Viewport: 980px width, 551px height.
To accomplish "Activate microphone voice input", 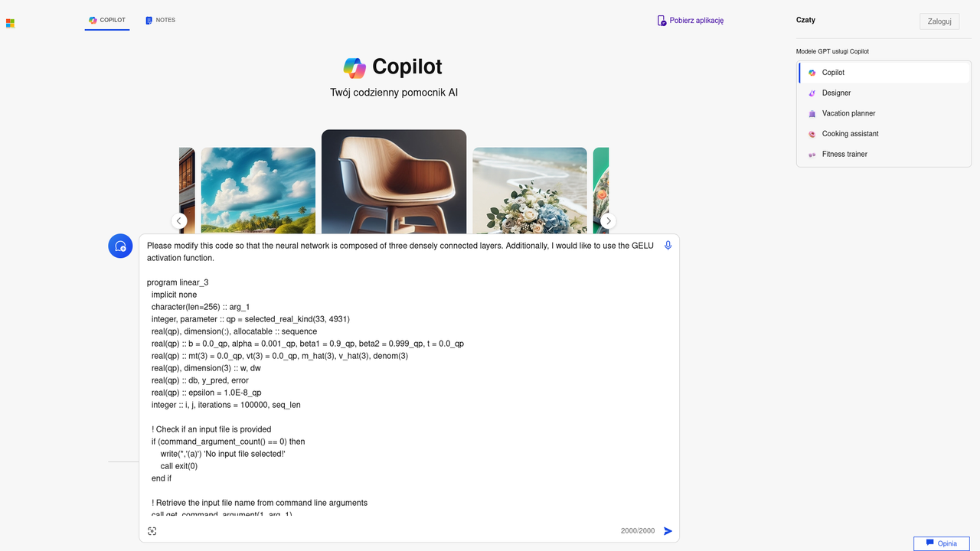I will click(x=668, y=246).
